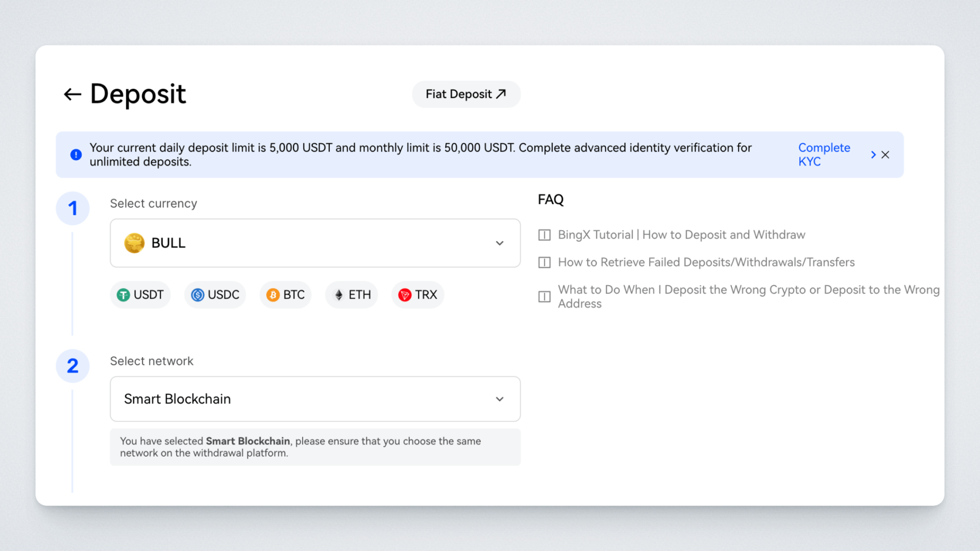Click the arrow next to Complete KYC

click(873, 155)
